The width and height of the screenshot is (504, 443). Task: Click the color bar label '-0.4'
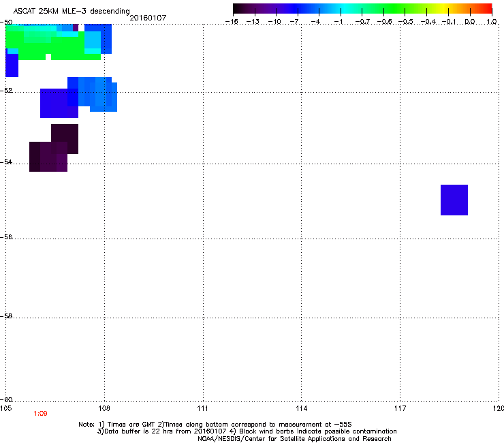pyautogui.click(x=428, y=22)
